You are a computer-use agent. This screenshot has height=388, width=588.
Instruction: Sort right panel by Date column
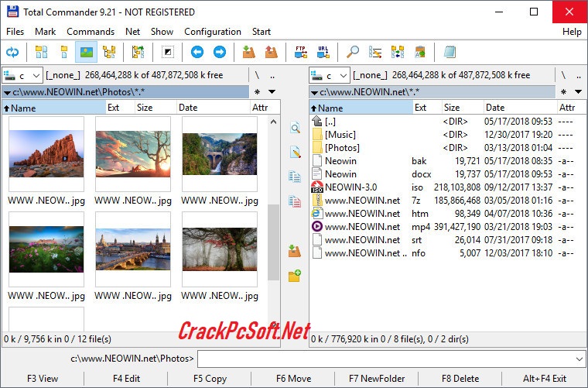point(520,108)
